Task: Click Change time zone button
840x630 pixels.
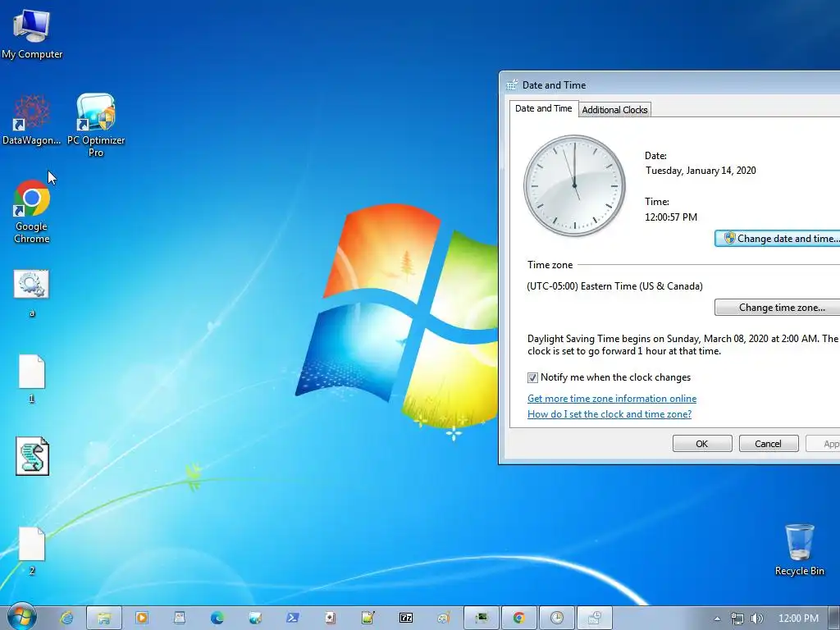Action: point(778,308)
